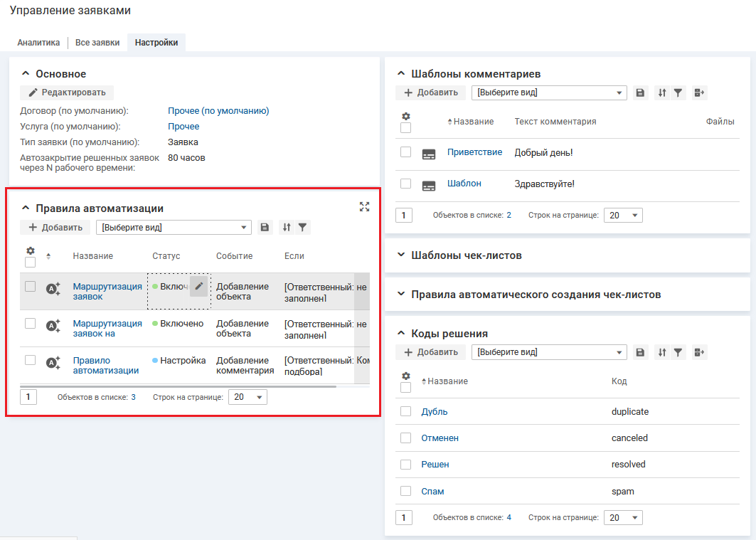The image size is (756, 540).
Task: Expand Правила автоматизации panel to fullscreen
Action: coord(365,207)
